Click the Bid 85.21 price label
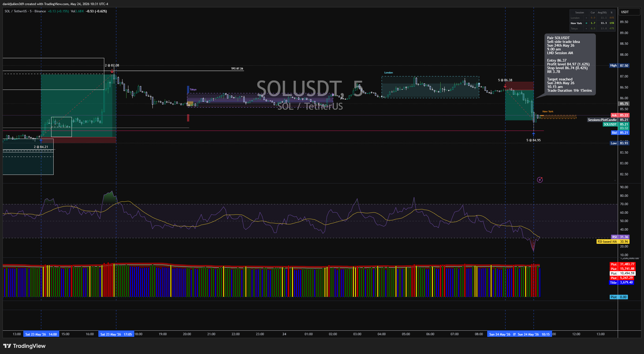The height and width of the screenshot is (354, 644). (x=620, y=133)
